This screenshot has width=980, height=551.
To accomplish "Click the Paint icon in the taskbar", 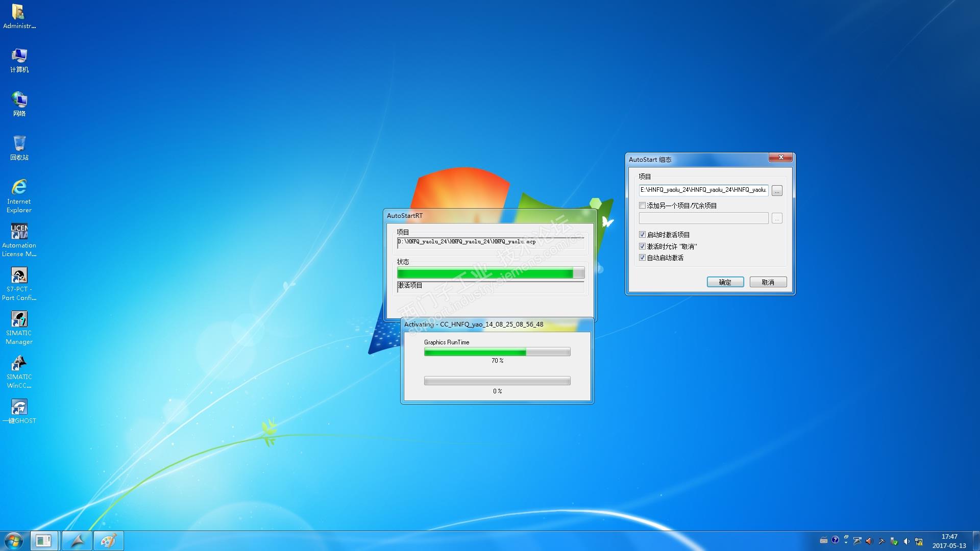I will 108,541.
